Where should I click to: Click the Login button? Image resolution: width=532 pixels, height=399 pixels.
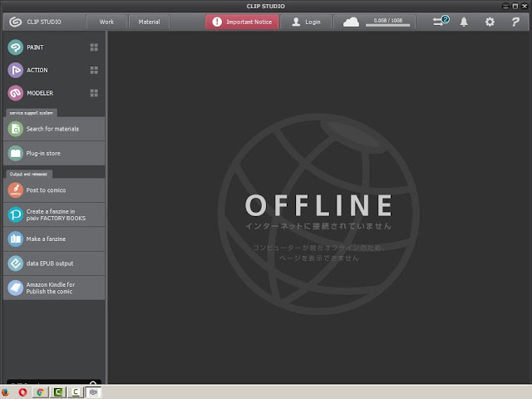[306, 22]
